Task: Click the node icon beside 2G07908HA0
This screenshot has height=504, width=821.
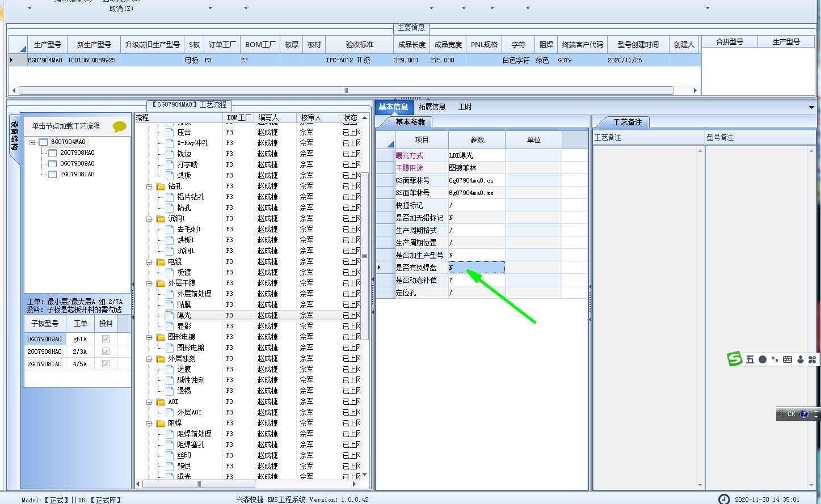Action: 53,153
